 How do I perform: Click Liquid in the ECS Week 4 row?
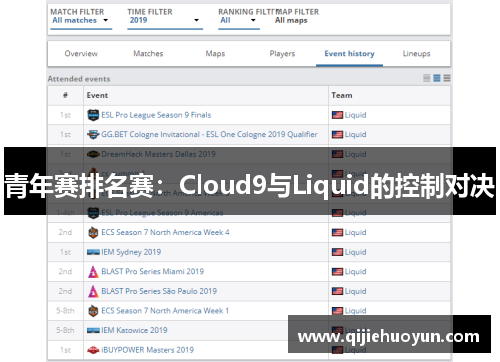coord(356,233)
